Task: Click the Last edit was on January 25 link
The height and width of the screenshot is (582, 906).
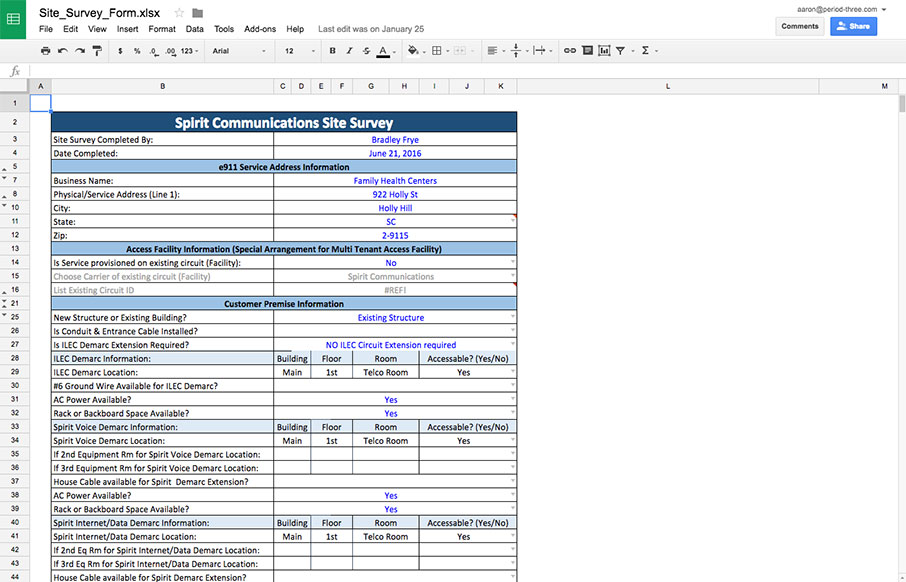Action: (371, 29)
